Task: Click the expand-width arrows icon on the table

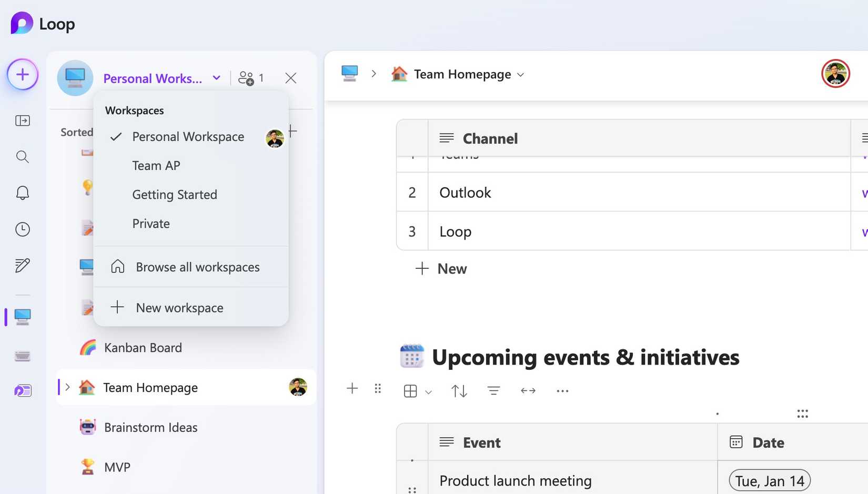Action: [x=528, y=390]
